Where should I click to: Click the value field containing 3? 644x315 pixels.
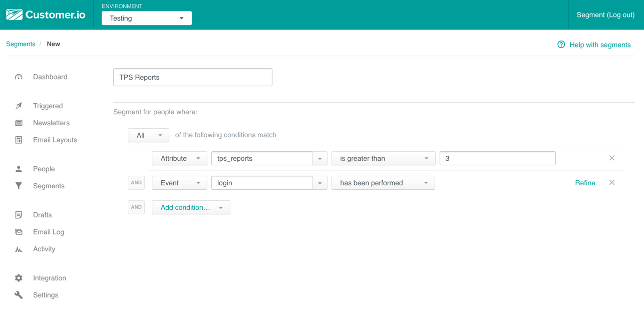pos(498,158)
